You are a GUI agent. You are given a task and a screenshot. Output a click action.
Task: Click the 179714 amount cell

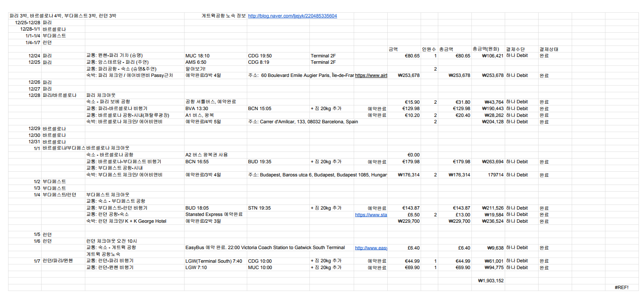495,175
